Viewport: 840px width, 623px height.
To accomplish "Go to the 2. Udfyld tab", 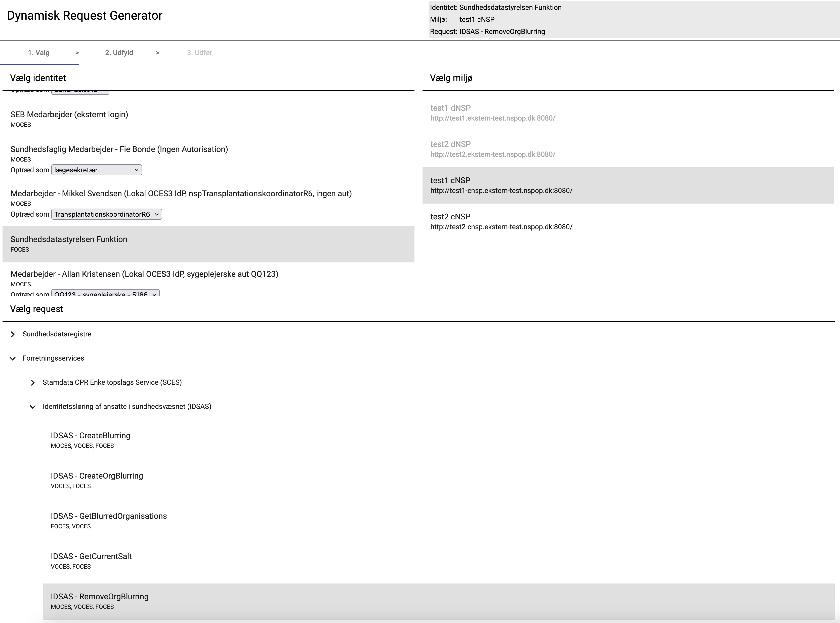I will pyautogui.click(x=119, y=53).
